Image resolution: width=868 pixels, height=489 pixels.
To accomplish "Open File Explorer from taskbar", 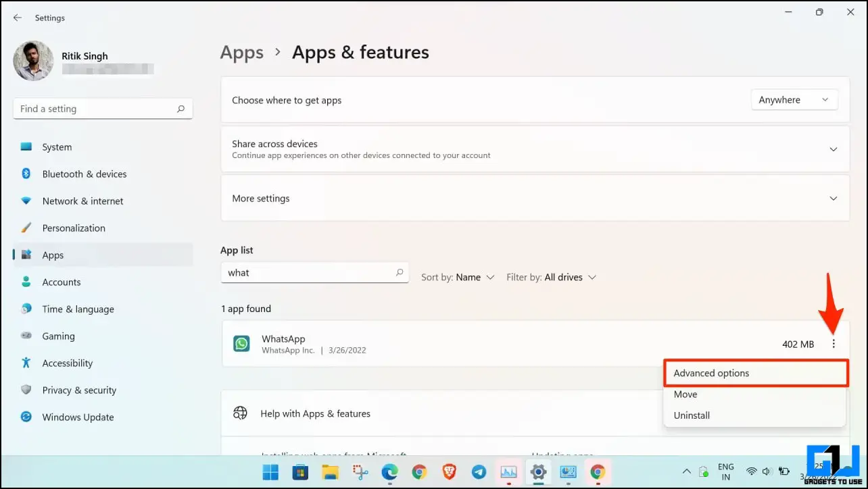I will point(329,472).
